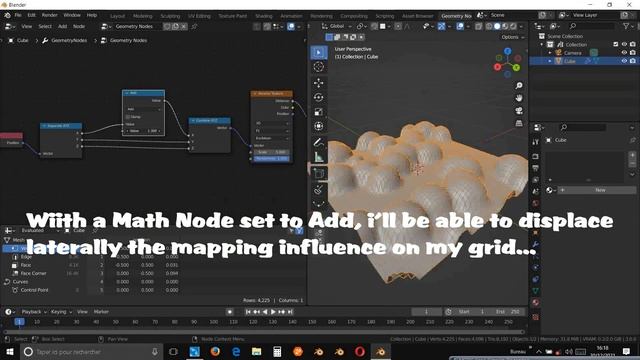Select the Transform tool in viewport toolbar

[319, 126]
